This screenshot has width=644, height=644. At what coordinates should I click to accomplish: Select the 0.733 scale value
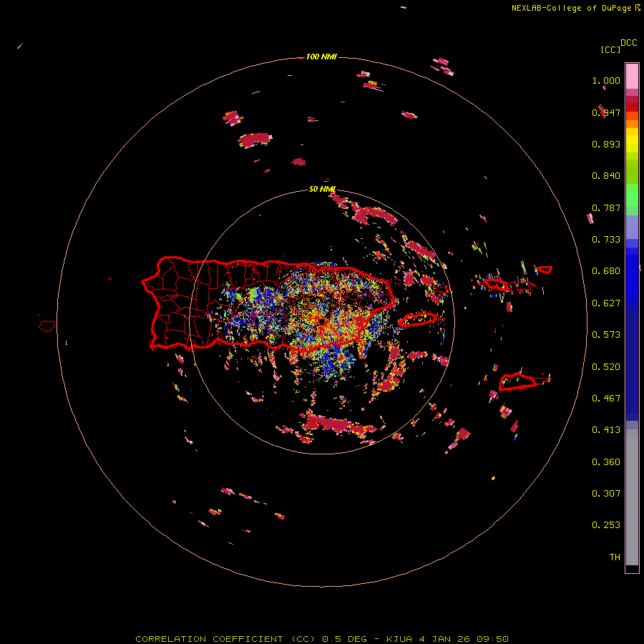pyautogui.click(x=606, y=240)
